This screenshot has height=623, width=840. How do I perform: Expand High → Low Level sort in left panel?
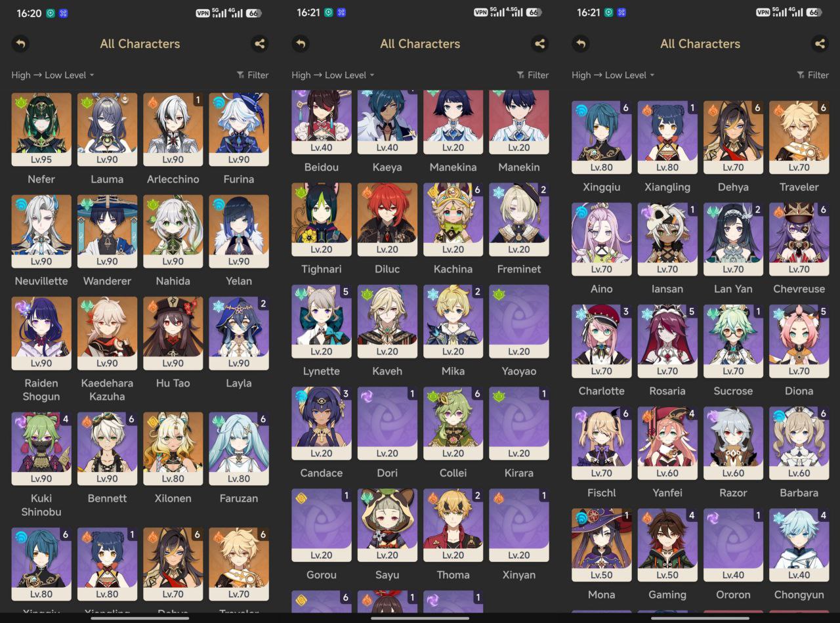53,75
